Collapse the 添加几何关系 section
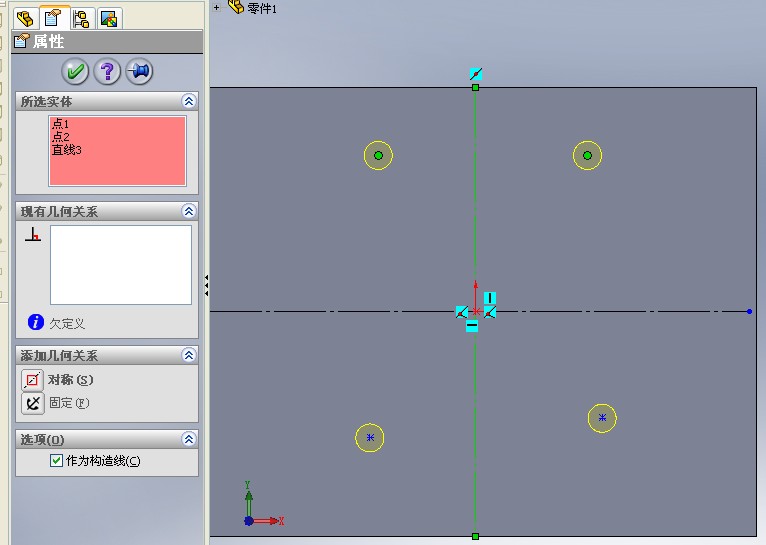The width and height of the screenshot is (766, 545). [189, 355]
